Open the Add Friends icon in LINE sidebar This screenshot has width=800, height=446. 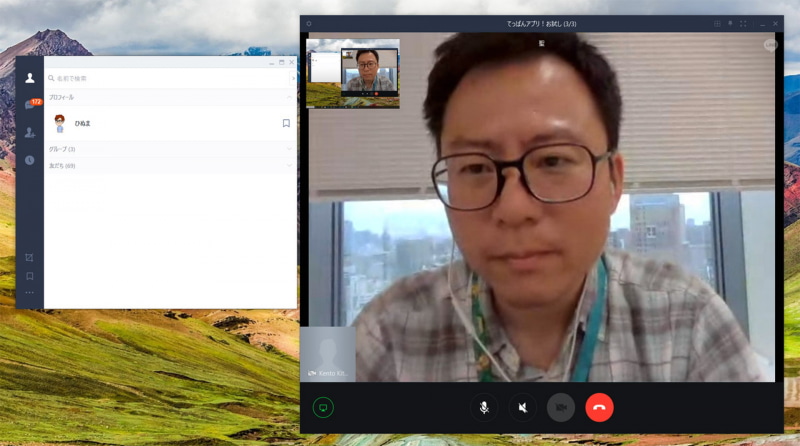tap(30, 133)
